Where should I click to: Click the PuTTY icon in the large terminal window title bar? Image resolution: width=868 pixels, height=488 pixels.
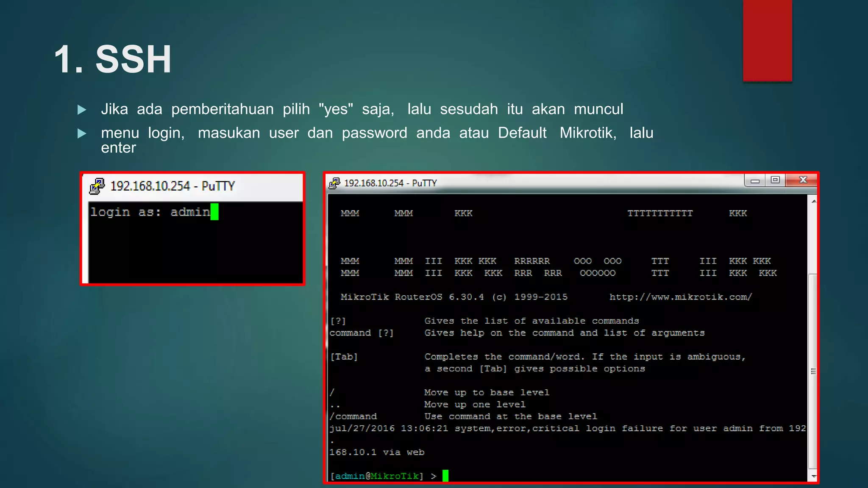(x=334, y=183)
